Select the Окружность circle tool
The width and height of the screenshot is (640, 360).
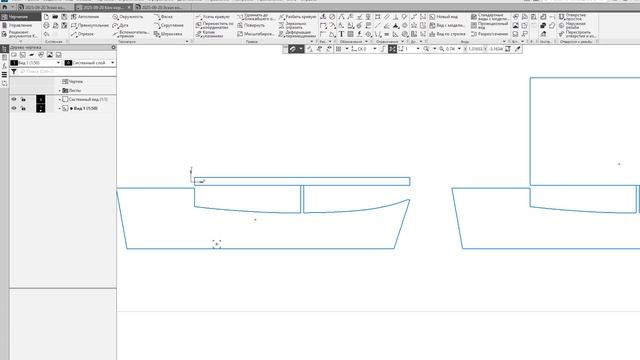[128, 17]
